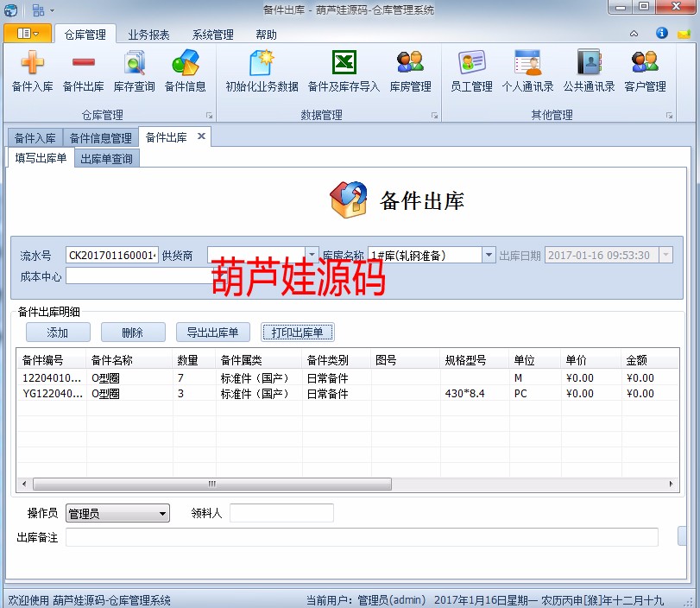Switch to 业务报表 ribbon tab
The image size is (700, 608).
tap(148, 35)
